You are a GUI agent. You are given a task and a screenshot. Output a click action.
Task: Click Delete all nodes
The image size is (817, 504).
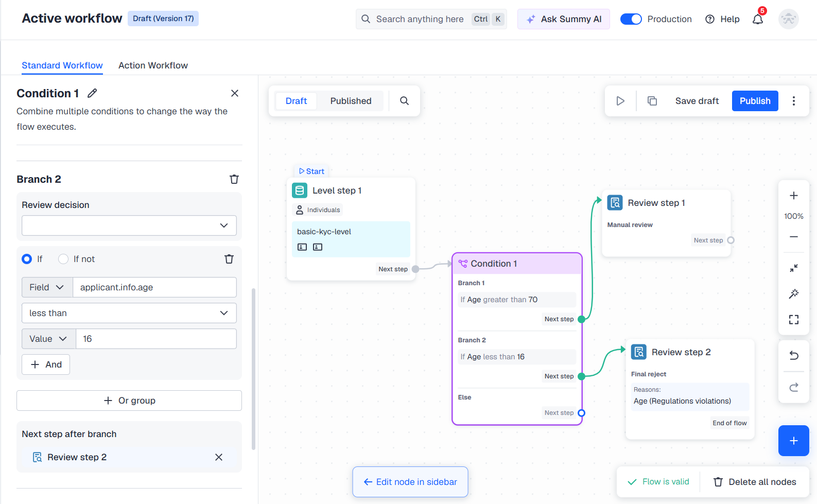[x=755, y=482]
